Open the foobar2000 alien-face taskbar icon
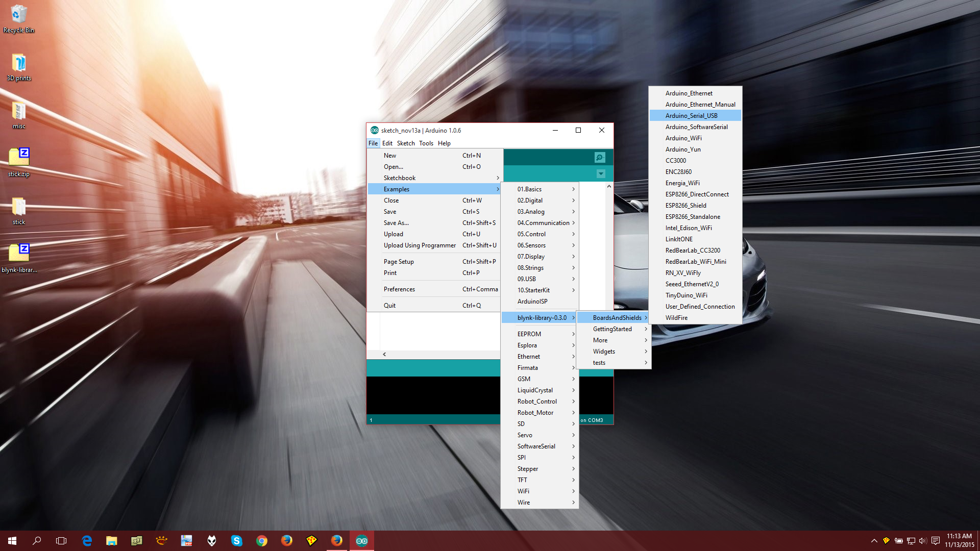This screenshot has width=980, height=551. click(x=211, y=541)
